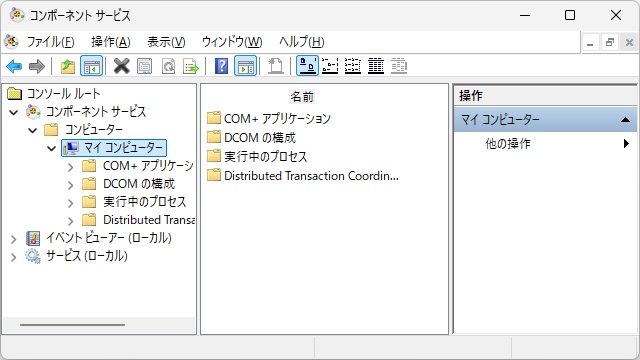Open Properties toolbar icon
The image size is (640, 360).
coord(144,66)
